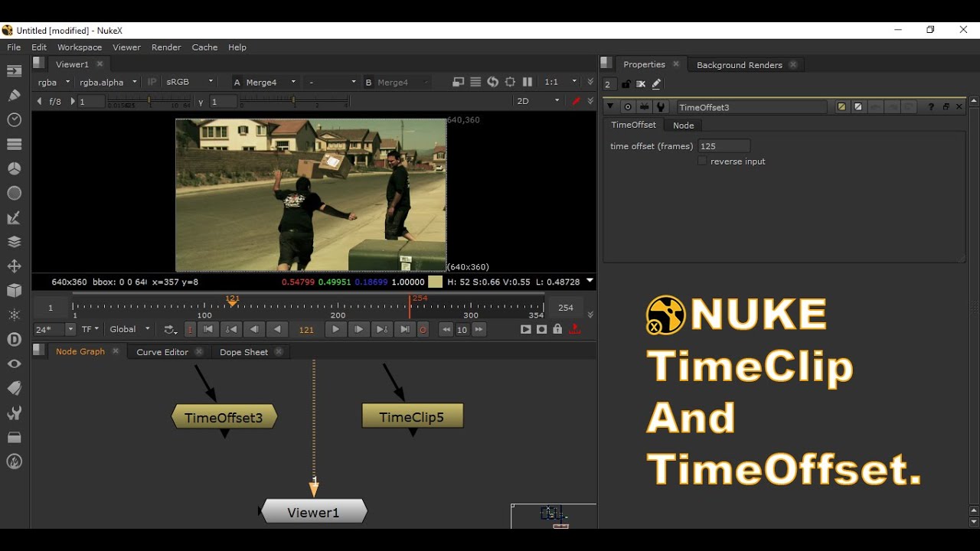This screenshot has height=551, width=980.
Task: Toggle the Properties panel lock icon
Action: point(626,84)
